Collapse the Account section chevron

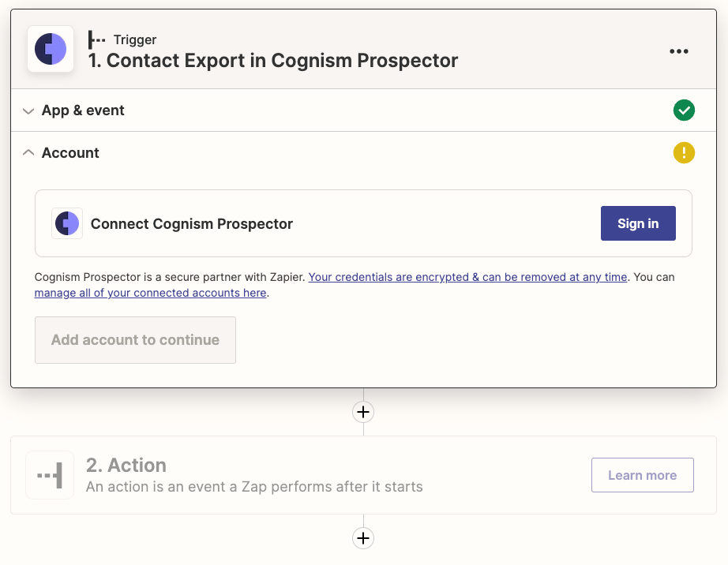(28, 153)
